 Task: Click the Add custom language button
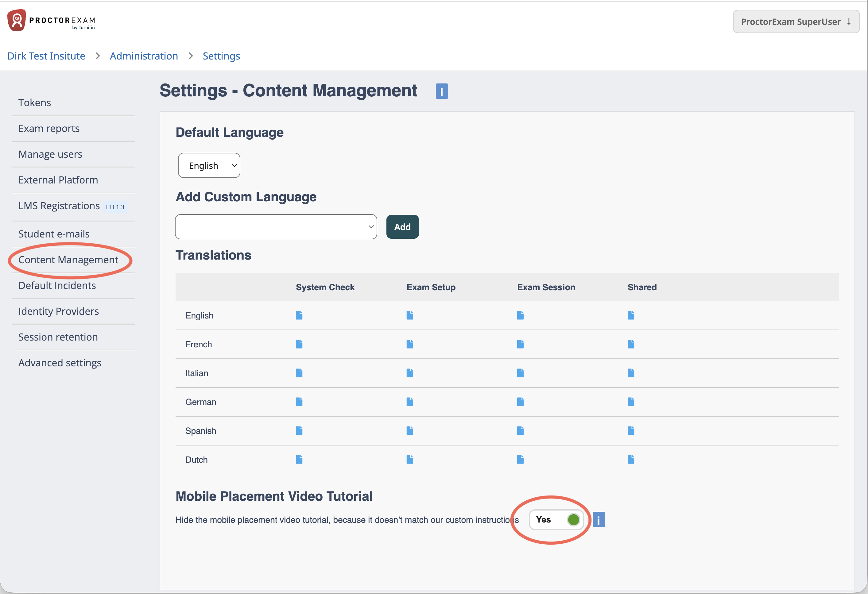(402, 227)
